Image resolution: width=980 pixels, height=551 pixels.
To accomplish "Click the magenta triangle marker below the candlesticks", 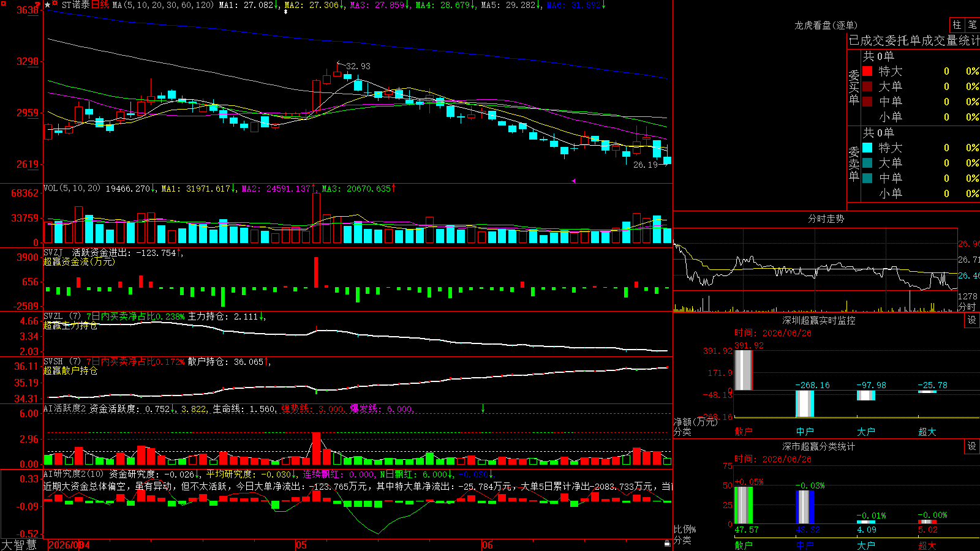I will (x=573, y=181).
